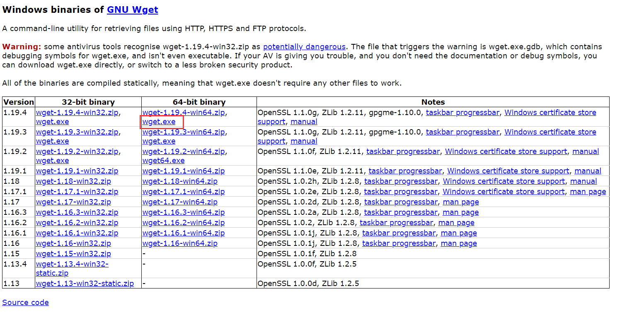Download wget-1.15-win32.zip

[x=73, y=254]
